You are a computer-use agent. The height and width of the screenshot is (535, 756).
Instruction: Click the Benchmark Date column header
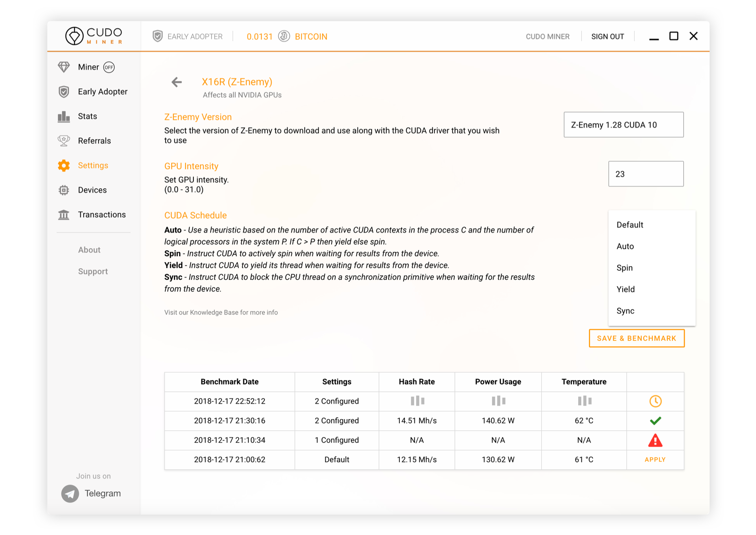[229, 382]
